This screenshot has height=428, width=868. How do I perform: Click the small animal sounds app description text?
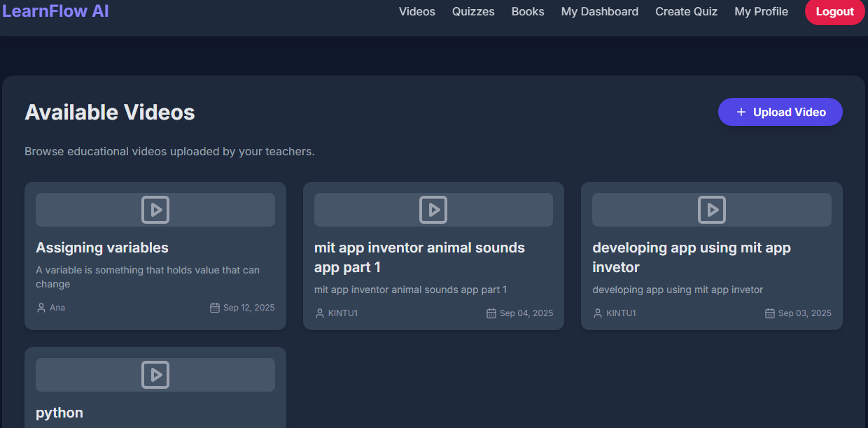[x=410, y=290]
